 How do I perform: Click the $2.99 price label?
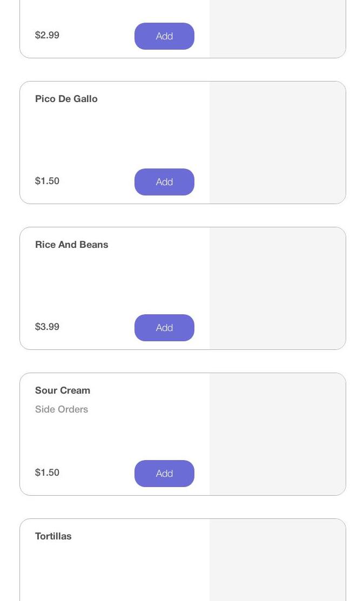48,35
